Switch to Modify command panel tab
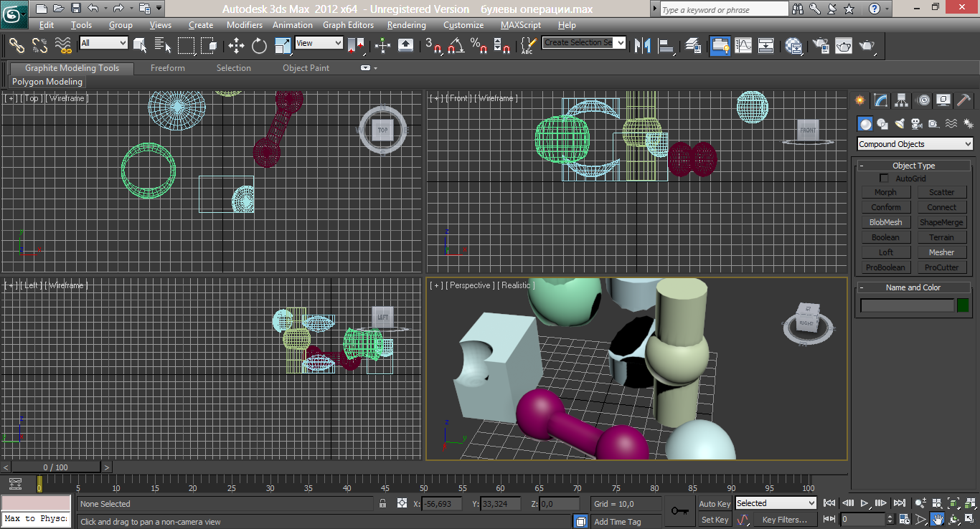The height and width of the screenshot is (529, 980). tap(880, 100)
